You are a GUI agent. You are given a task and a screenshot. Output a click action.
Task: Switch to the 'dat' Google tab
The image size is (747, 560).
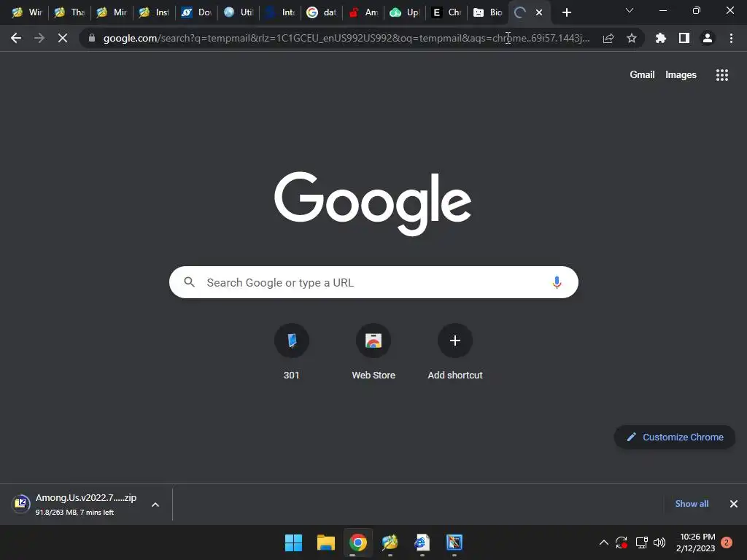tap(322, 12)
